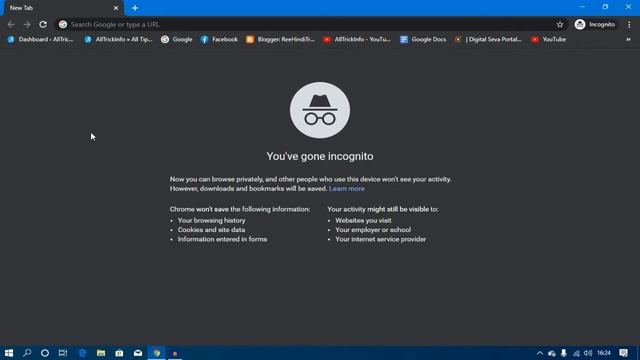
Task: Open the Facebook bookmark
Action: [x=219, y=39]
